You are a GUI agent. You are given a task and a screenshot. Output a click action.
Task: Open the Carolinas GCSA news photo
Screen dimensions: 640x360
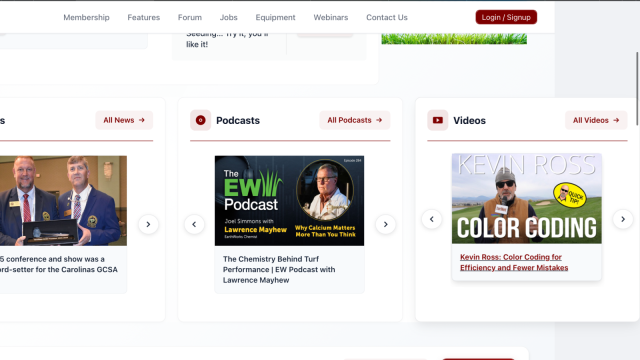coord(63,200)
